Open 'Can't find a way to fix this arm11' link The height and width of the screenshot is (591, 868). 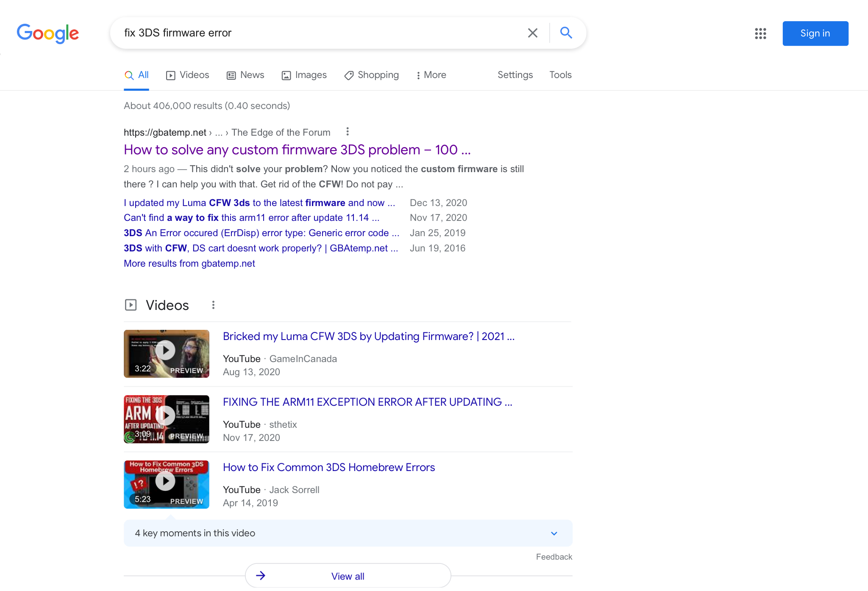pos(252,217)
